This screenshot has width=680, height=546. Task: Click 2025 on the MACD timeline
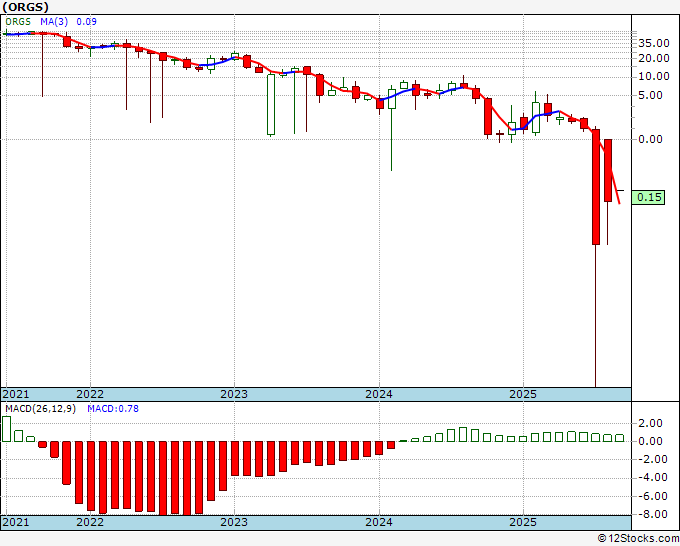point(523,522)
